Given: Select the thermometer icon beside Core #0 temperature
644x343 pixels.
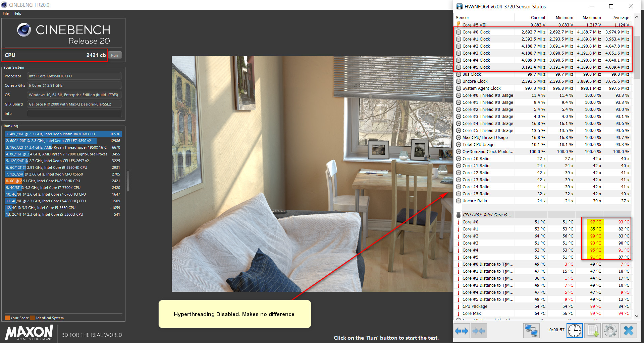Looking at the screenshot, I should [x=459, y=222].
